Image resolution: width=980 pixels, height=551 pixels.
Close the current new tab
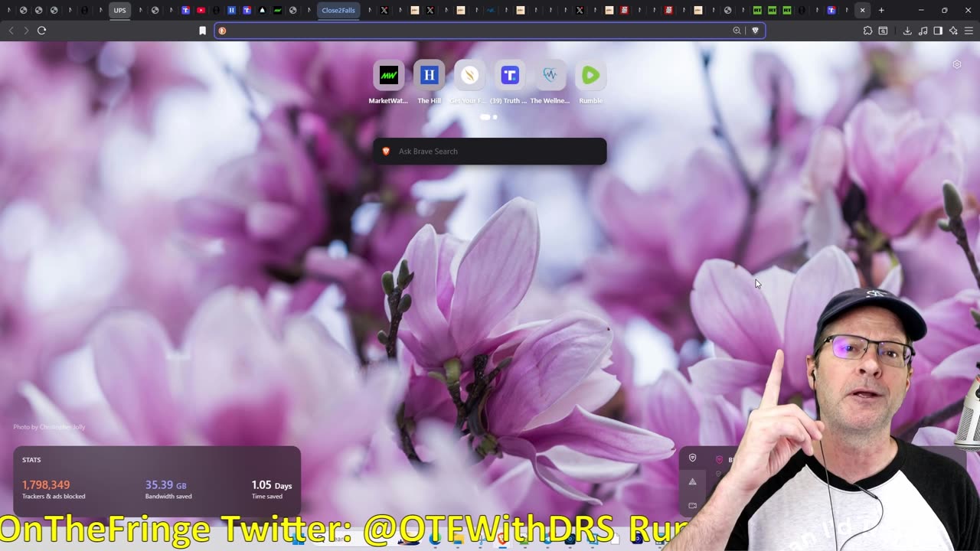[862, 11]
